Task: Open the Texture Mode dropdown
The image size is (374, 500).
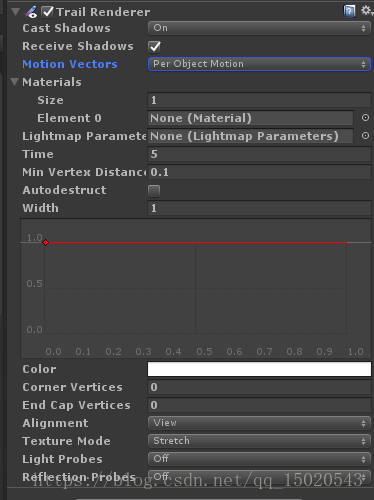Action: [x=259, y=441]
